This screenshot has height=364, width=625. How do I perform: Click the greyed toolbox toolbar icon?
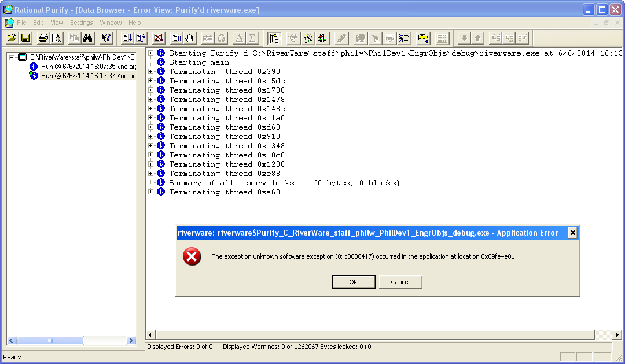[x=207, y=38]
